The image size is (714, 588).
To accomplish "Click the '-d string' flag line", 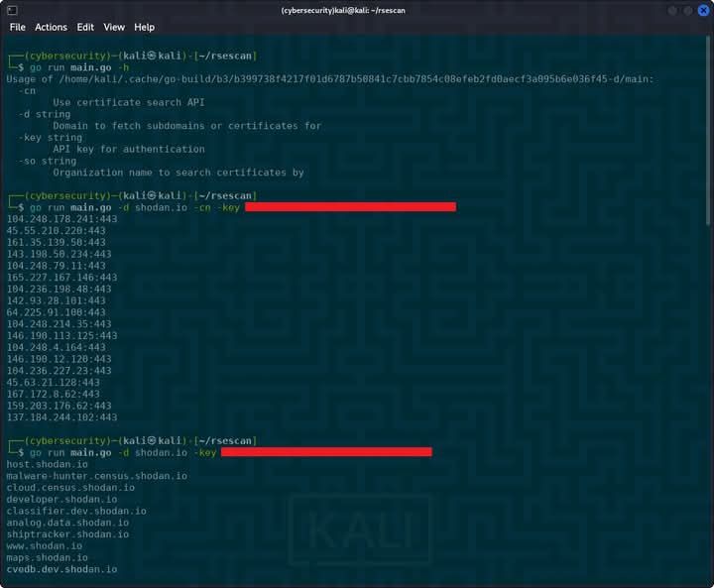I will (x=45, y=114).
